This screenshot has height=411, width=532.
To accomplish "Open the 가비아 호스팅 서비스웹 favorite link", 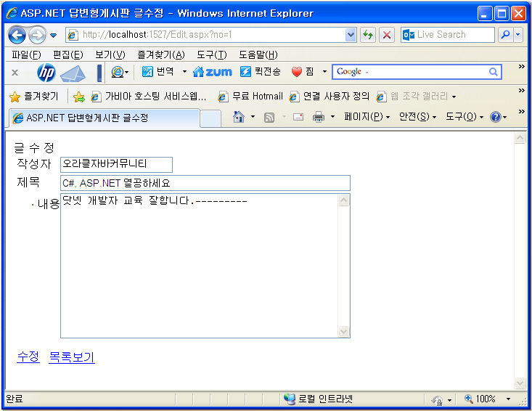I will click(149, 97).
